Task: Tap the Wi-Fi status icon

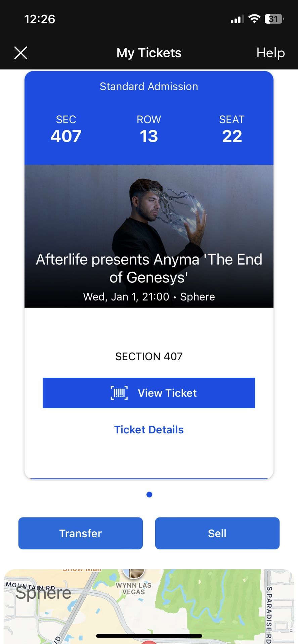Action: [x=254, y=19]
